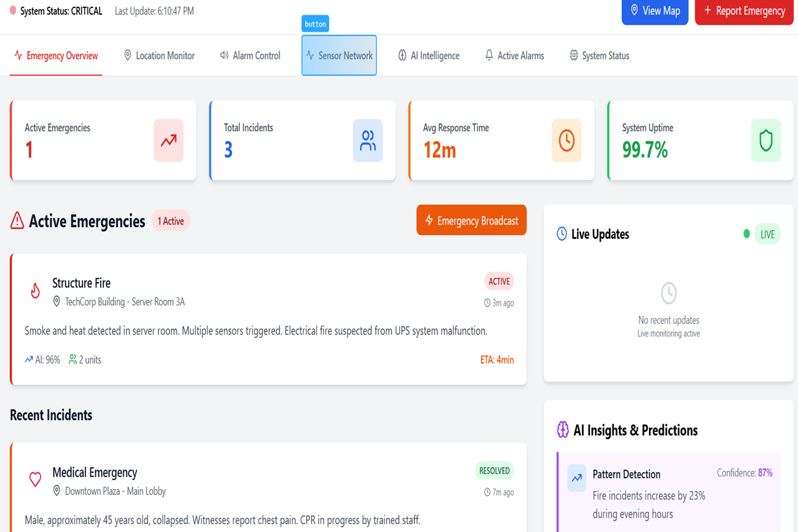The image size is (798, 532).
Task: Click the trending arrow icon in Active Emergencies card
Action: (169, 141)
